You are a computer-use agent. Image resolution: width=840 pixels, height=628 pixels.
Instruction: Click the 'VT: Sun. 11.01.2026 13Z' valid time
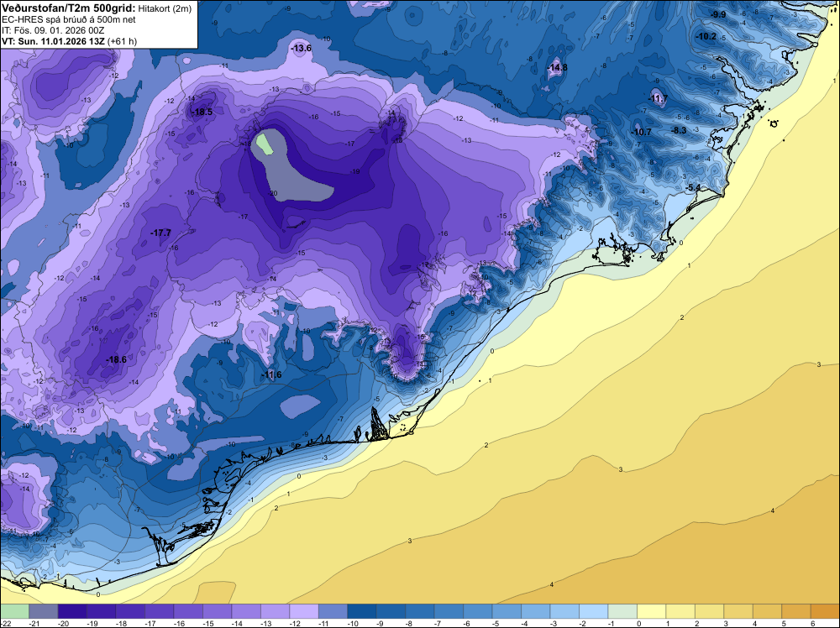(54, 41)
